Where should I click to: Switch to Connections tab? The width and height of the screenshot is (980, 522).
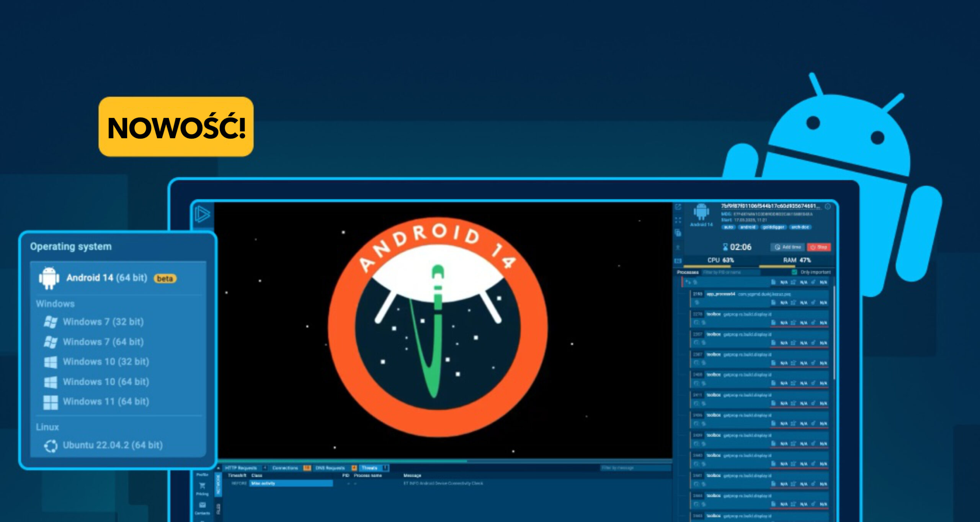click(291, 468)
